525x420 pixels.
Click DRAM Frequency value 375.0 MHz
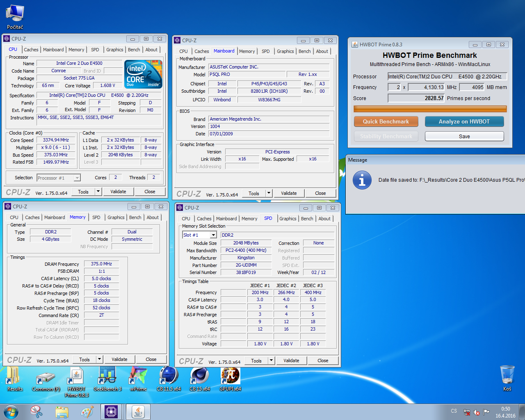point(102,264)
